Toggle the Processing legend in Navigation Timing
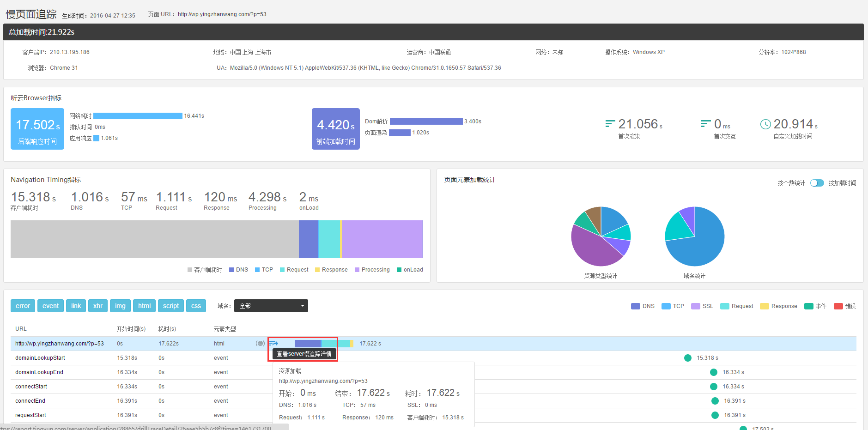 pyautogui.click(x=372, y=270)
